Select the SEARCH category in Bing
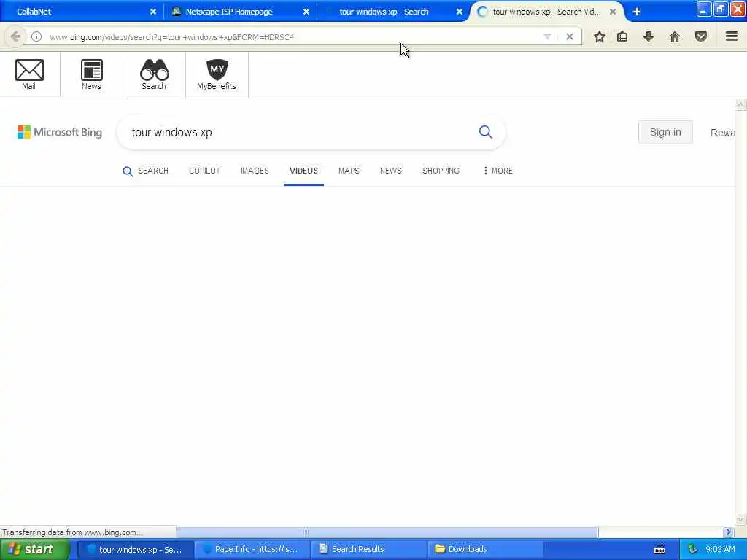The height and width of the screenshot is (560, 747). (x=146, y=171)
